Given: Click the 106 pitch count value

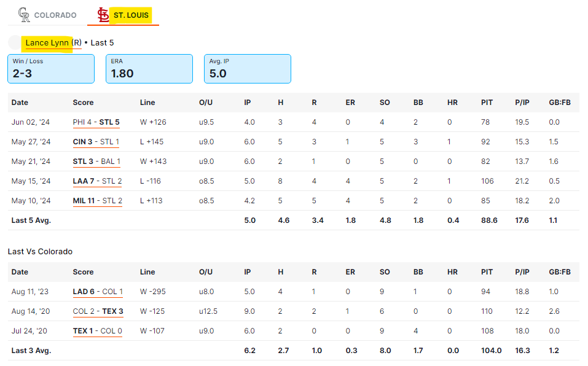Looking at the screenshot, I should (x=487, y=181).
